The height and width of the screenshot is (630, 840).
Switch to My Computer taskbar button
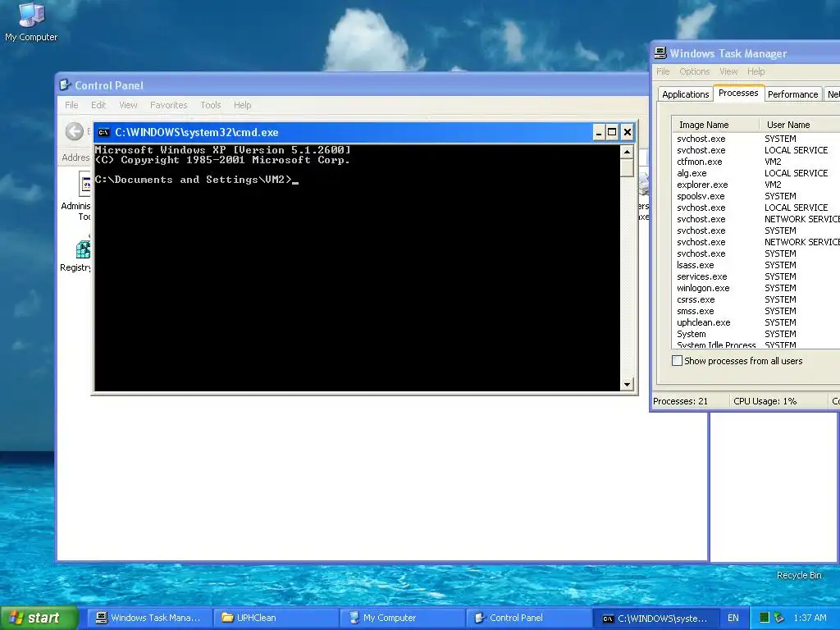(x=402, y=618)
